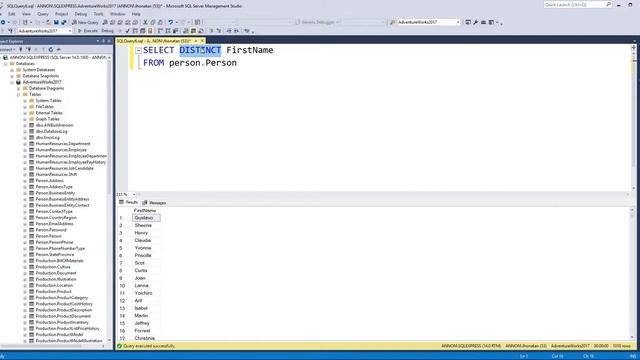Select the Gustavo cell in results grid
The width and height of the screenshot is (640, 360).
point(146,218)
